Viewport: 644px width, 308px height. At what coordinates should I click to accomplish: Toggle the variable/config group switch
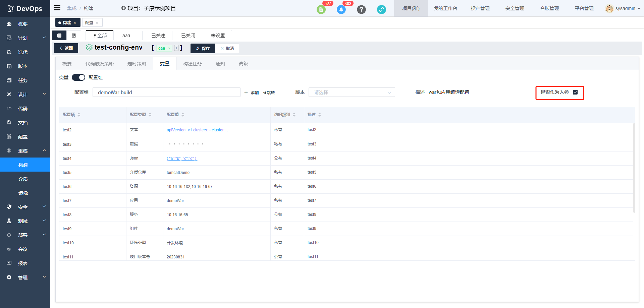pos(78,77)
